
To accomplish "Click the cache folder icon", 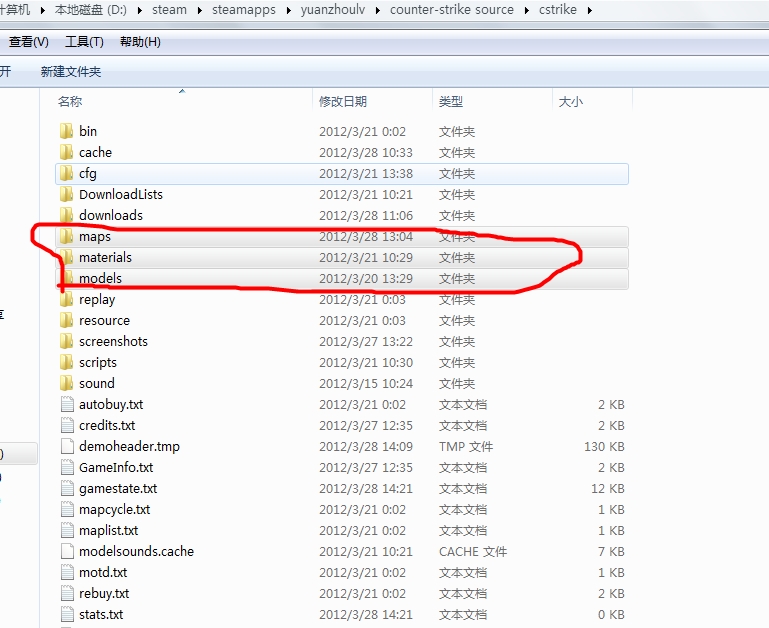I will click(x=66, y=152).
